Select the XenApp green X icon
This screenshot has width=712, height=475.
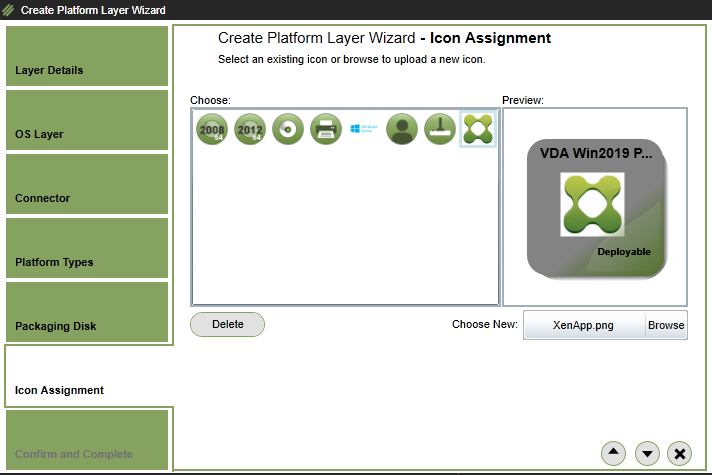click(478, 129)
